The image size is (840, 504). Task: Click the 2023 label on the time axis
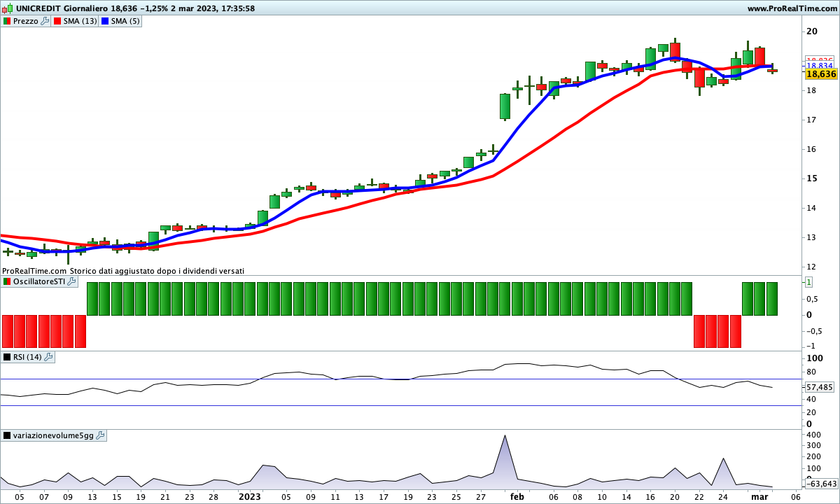(x=250, y=496)
